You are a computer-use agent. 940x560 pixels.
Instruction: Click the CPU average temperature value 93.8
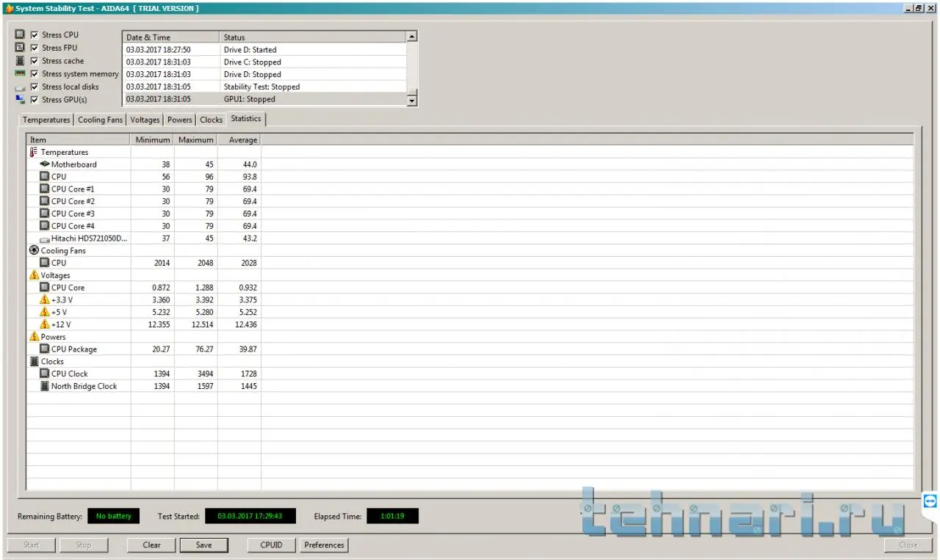[250, 177]
